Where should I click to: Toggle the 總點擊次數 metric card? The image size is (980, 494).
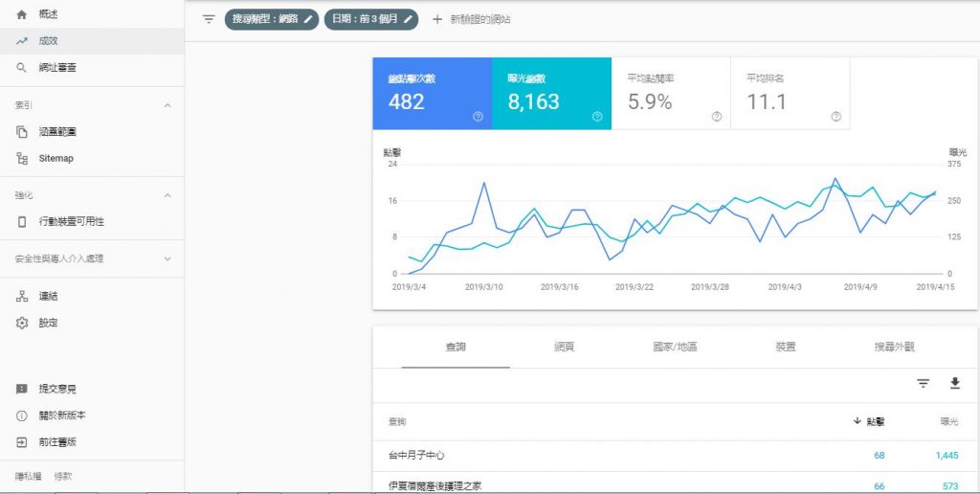click(432, 94)
